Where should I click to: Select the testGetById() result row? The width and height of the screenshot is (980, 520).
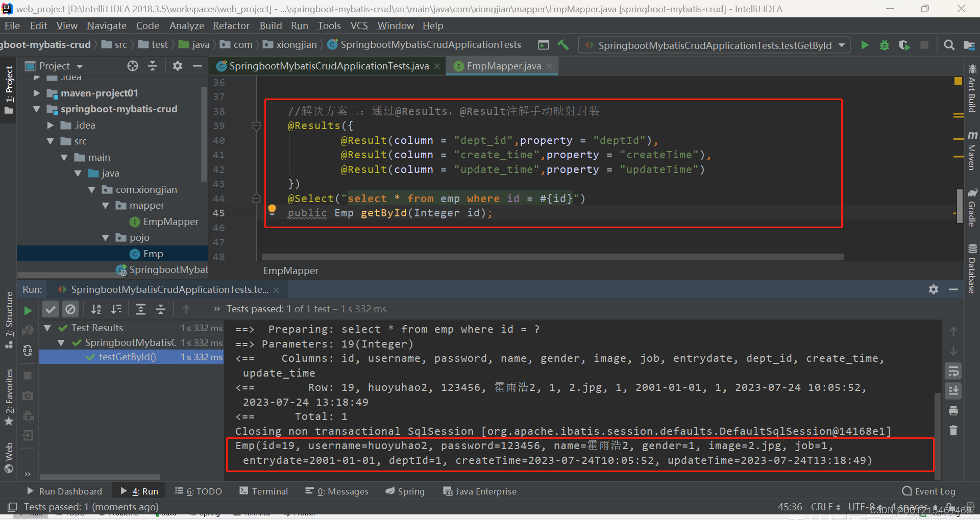click(131, 357)
